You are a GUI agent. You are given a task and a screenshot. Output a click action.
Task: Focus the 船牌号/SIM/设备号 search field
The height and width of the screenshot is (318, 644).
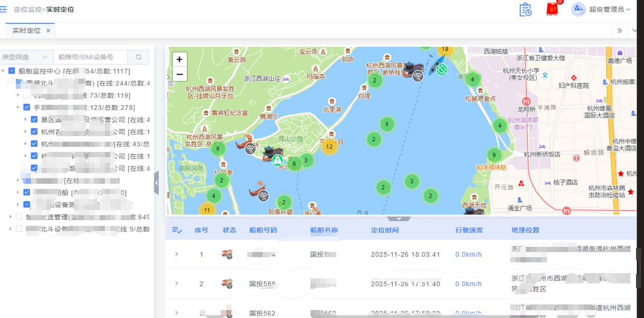[90, 57]
